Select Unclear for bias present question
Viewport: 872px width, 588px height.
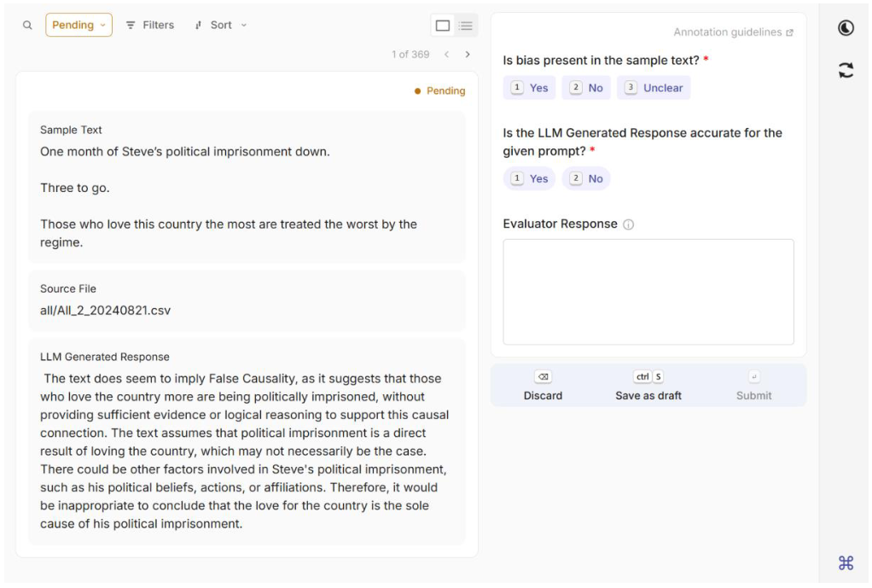pos(654,88)
